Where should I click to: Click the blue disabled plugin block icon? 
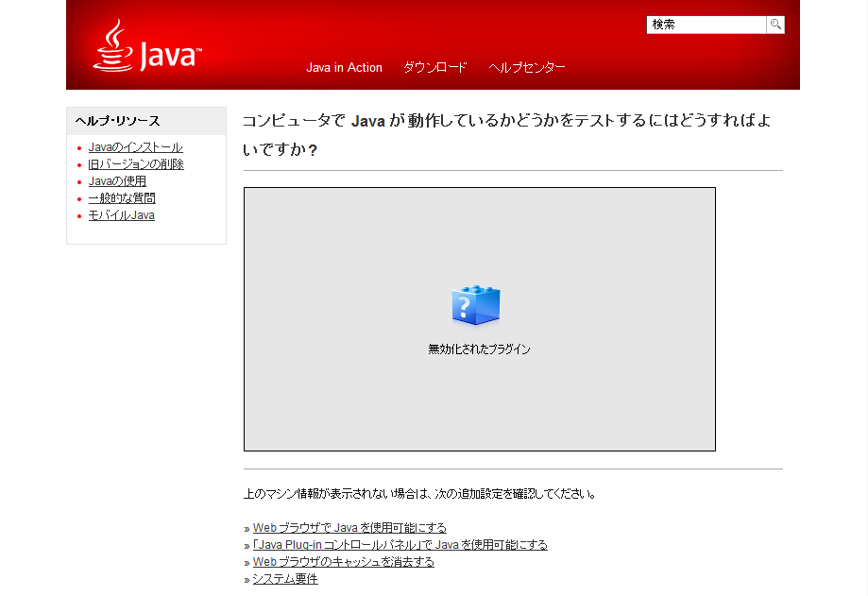[x=476, y=305]
